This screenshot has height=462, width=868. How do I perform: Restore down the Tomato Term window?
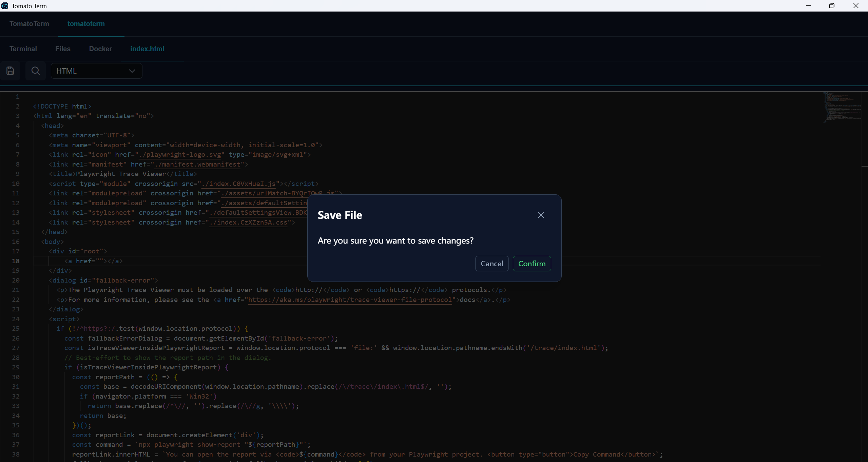coord(832,6)
